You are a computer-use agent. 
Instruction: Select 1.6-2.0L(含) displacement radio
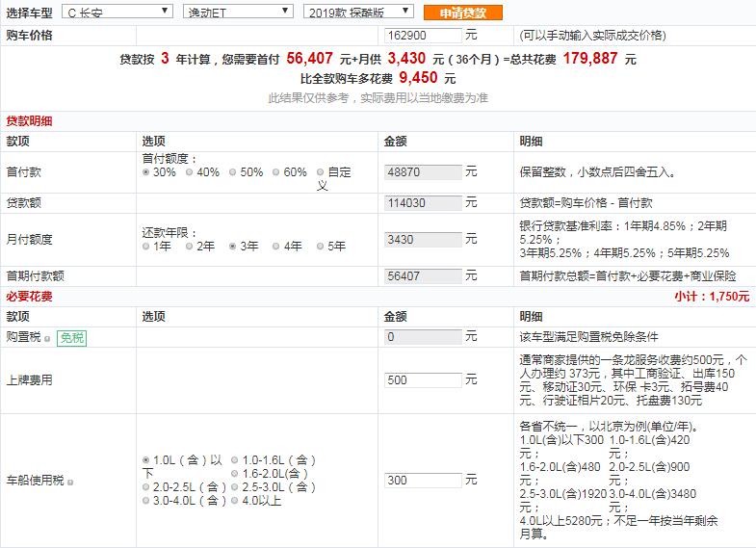pyautogui.click(x=234, y=474)
